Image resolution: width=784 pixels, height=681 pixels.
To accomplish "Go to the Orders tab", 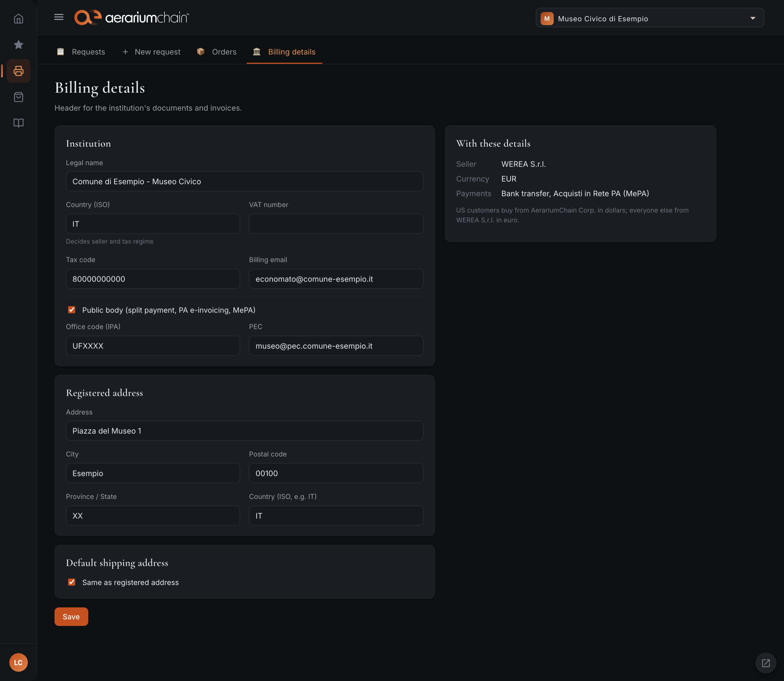I will click(x=216, y=52).
